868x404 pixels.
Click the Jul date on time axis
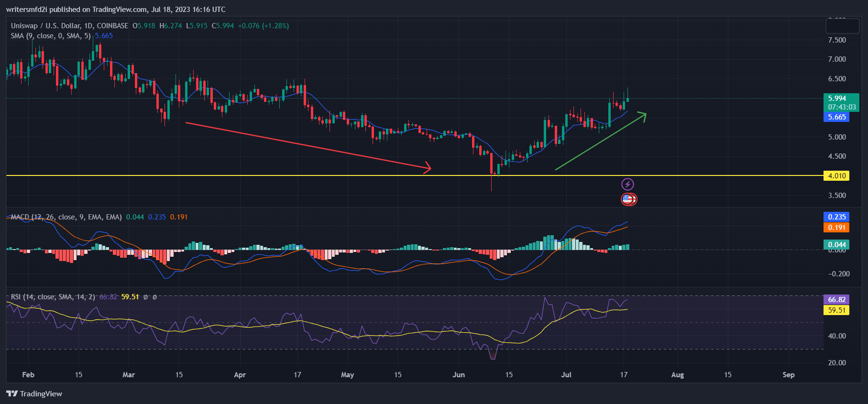point(566,375)
